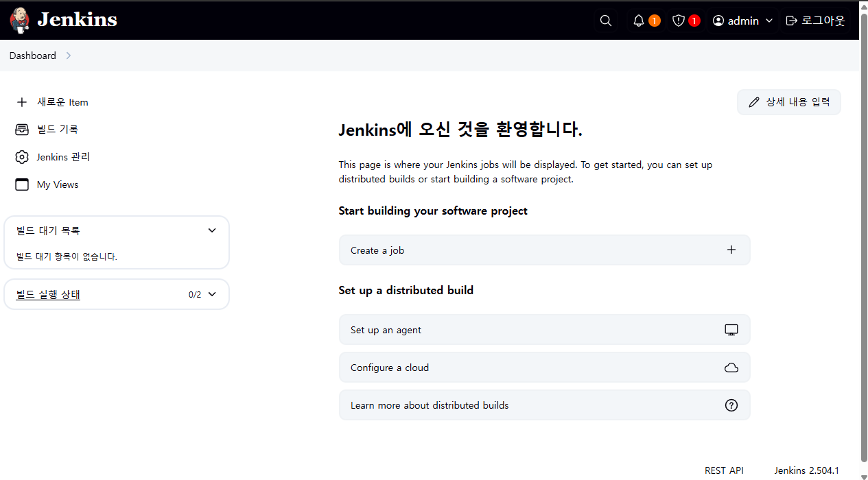
Task: Click the admin user avatar icon
Action: click(718, 21)
